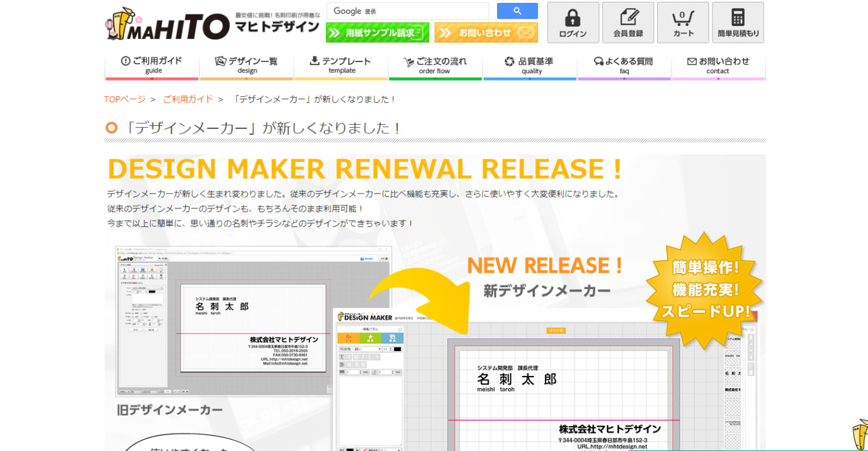Click the envelope icon on orange contact button
Viewport: 868px width, 451px height.
pos(525,33)
